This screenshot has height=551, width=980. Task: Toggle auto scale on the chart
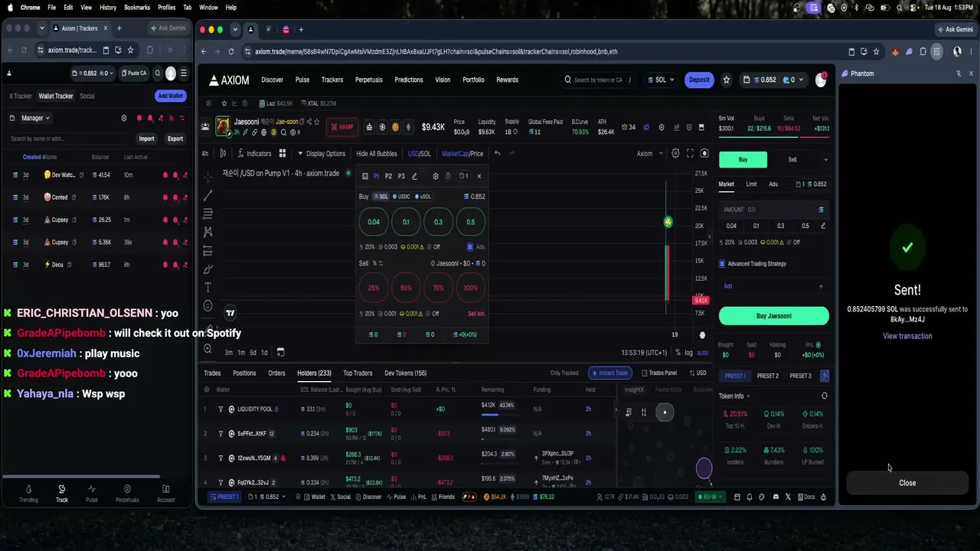click(x=703, y=353)
